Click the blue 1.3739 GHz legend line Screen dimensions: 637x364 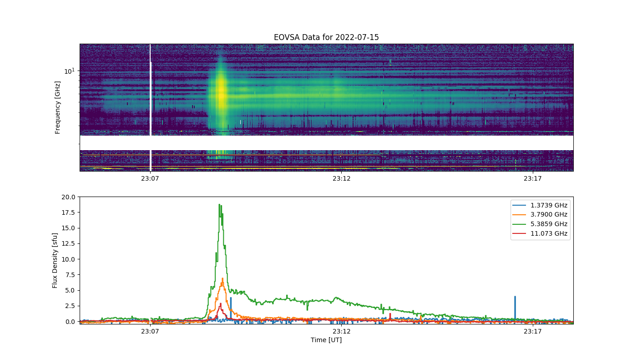tap(521, 205)
